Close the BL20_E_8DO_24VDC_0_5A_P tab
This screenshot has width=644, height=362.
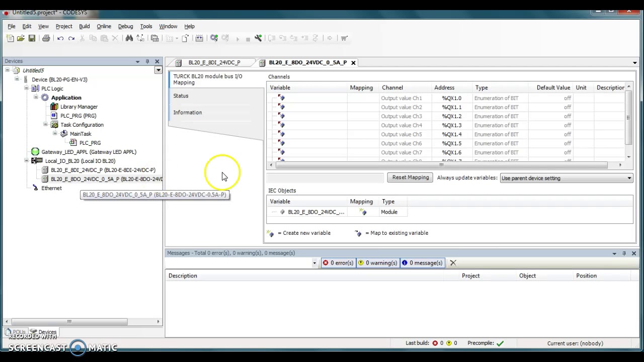click(x=353, y=63)
